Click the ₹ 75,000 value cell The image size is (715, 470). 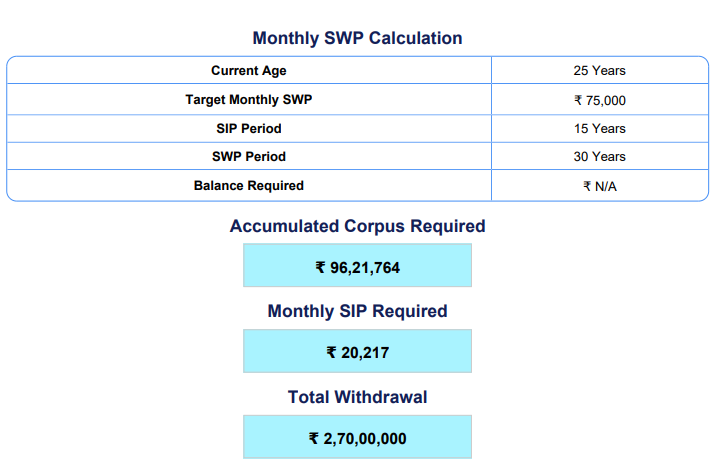tap(600, 100)
